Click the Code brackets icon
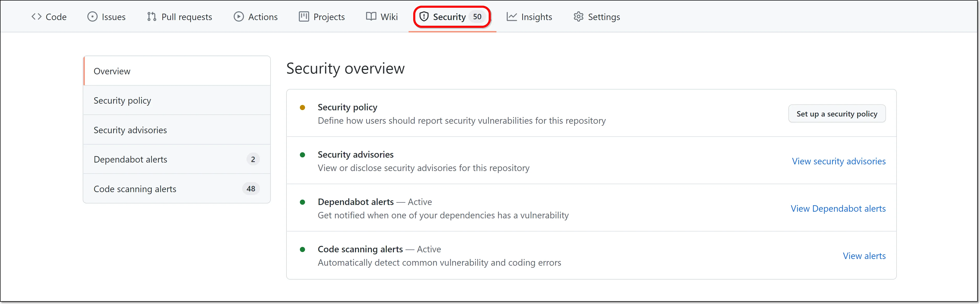This screenshot has width=980, height=304. [37, 16]
